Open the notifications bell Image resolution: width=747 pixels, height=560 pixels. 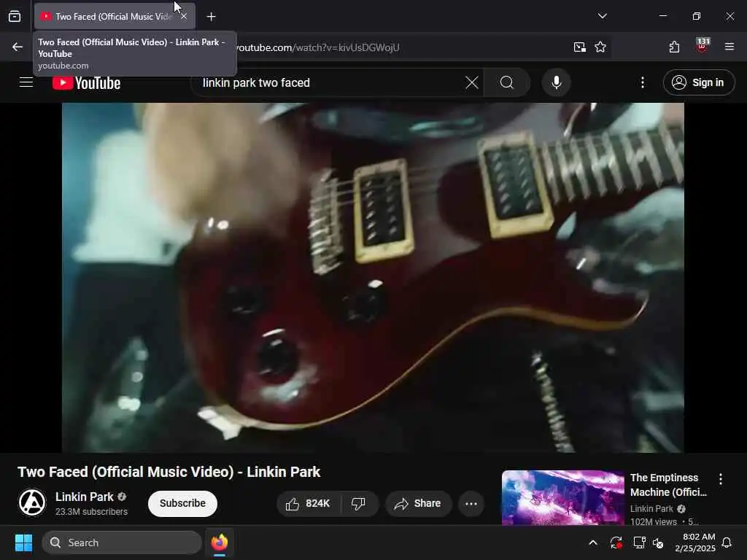pyautogui.click(x=727, y=542)
